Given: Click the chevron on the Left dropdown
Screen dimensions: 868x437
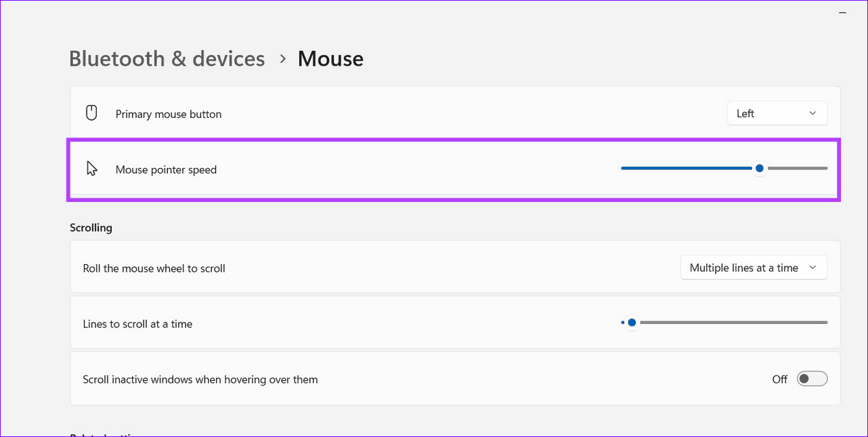Looking at the screenshot, I should pos(813,113).
